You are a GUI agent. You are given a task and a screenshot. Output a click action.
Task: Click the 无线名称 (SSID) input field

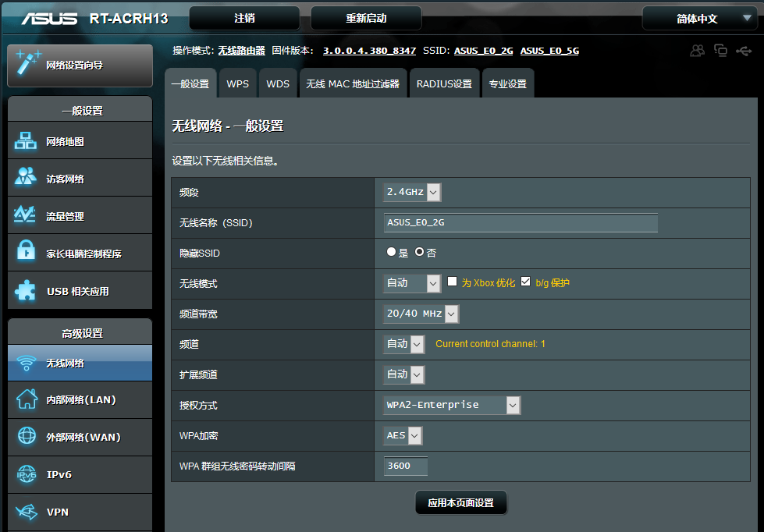[521, 222]
